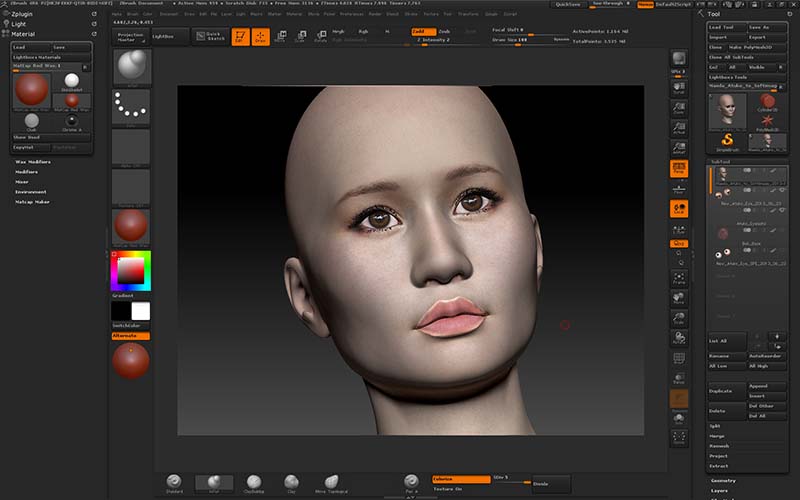Click the Zoom canvas icon
The width and height of the screenshot is (800, 500).
679,108
